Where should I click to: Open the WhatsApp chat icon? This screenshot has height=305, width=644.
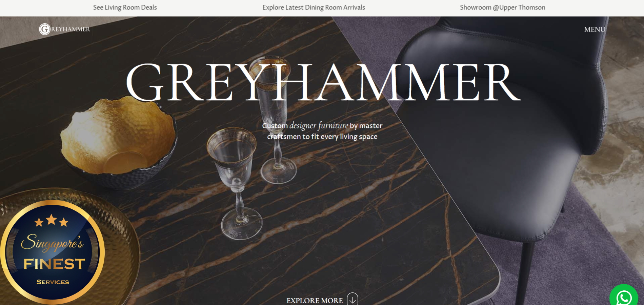tap(624, 296)
